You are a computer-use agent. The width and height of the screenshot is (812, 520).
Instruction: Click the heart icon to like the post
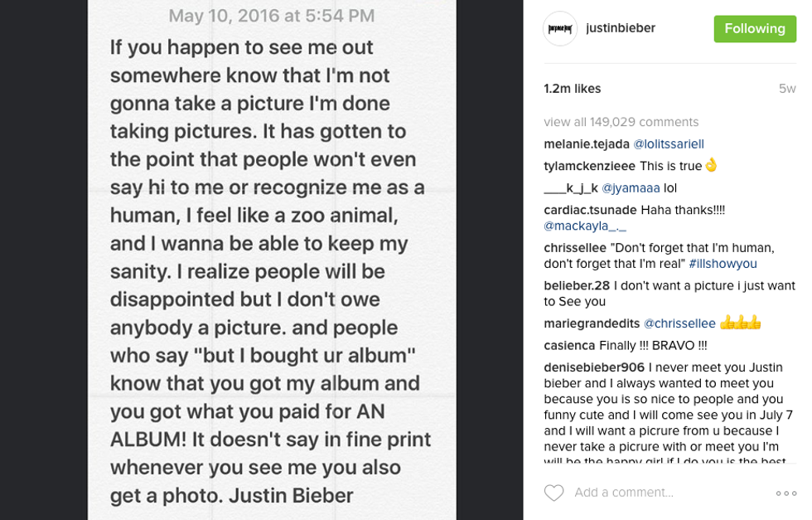553,493
